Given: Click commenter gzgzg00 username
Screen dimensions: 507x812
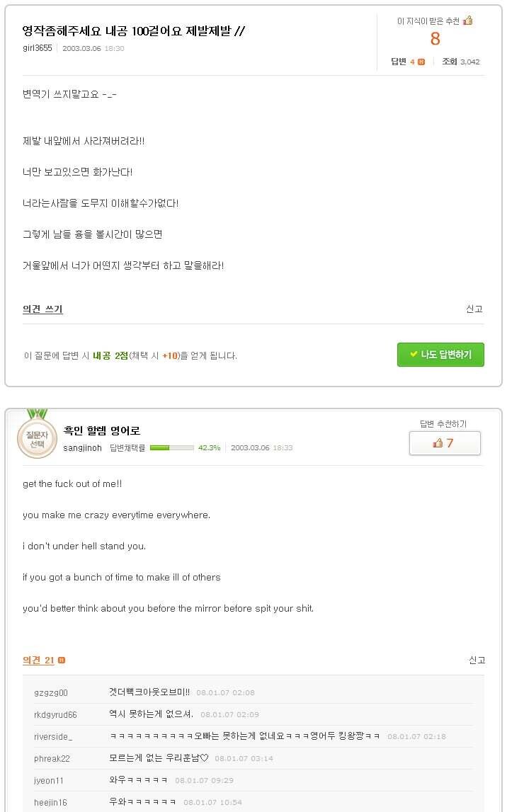Looking at the screenshot, I should [x=50, y=693].
